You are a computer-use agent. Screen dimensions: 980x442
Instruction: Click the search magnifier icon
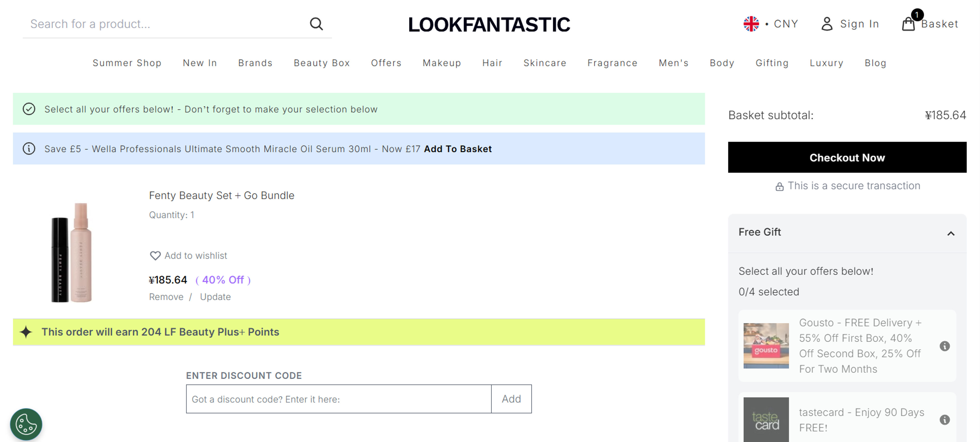click(316, 23)
